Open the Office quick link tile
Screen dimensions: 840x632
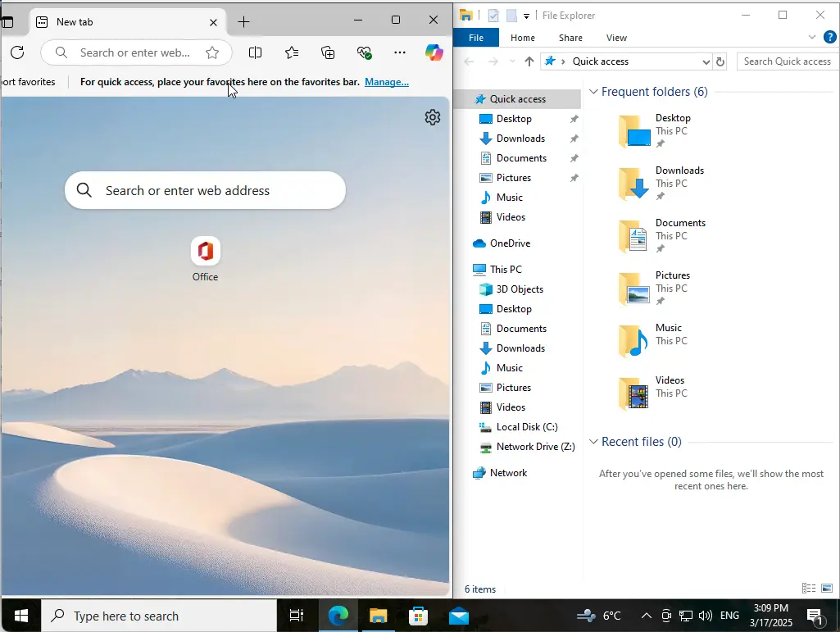pos(205,259)
